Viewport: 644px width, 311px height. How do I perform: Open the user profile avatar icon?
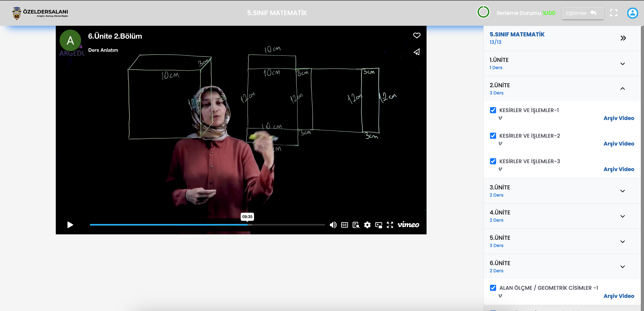[x=632, y=13]
